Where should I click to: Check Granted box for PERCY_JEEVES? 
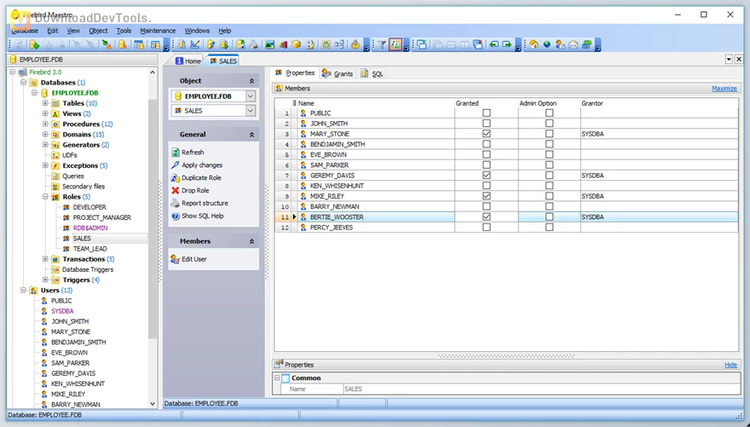[x=486, y=228]
